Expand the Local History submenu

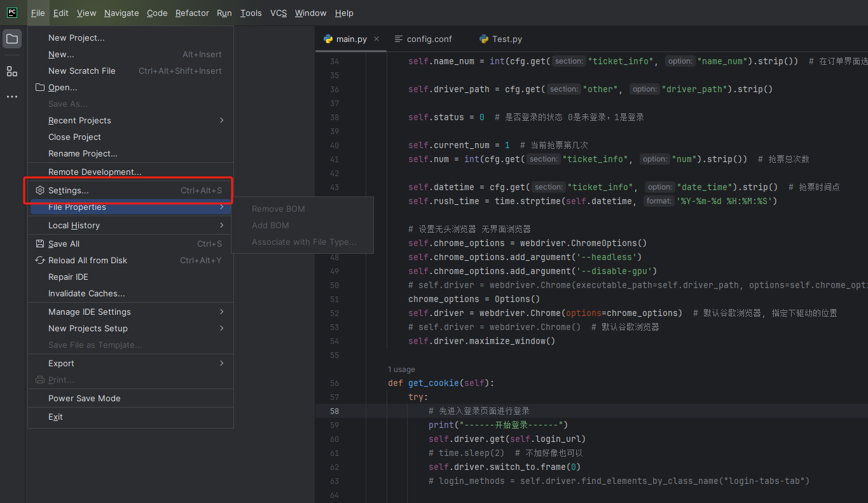coord(74,225)
